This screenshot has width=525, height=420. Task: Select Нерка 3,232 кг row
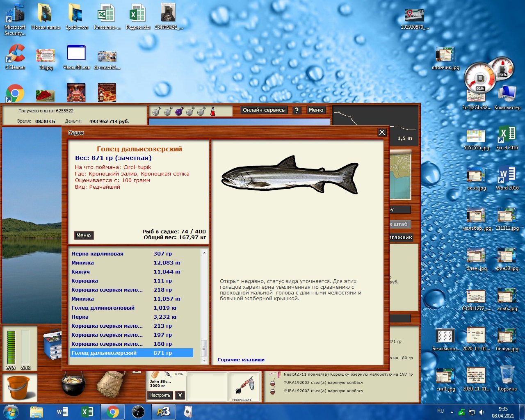point(131,317)
